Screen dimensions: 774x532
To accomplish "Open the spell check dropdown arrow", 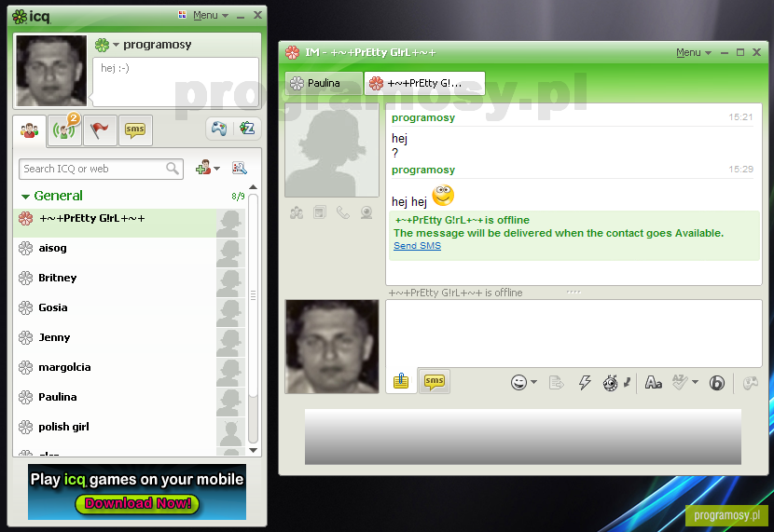I will pos(695,382).
